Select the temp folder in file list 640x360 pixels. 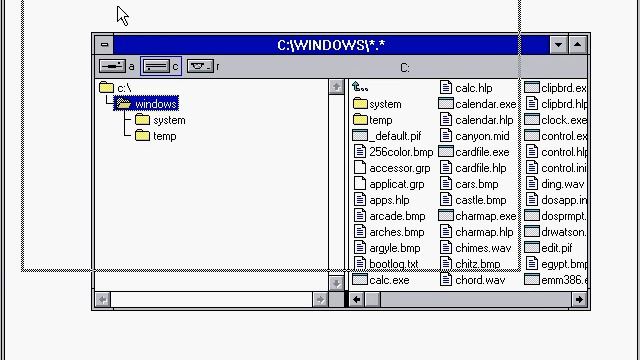click(x=373, y=120)
